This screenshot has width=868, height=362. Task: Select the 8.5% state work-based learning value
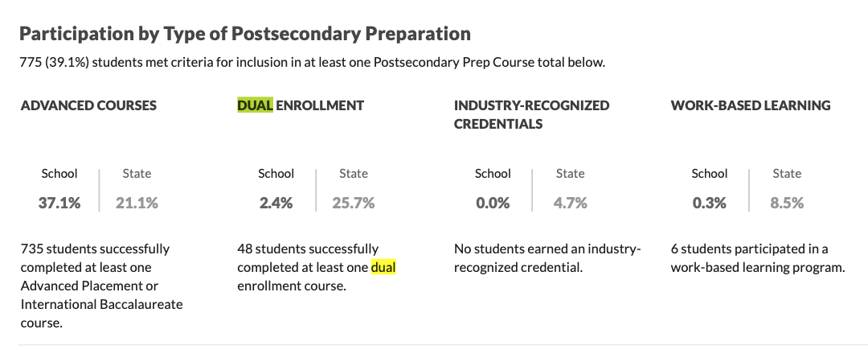(x=787, y=203)
